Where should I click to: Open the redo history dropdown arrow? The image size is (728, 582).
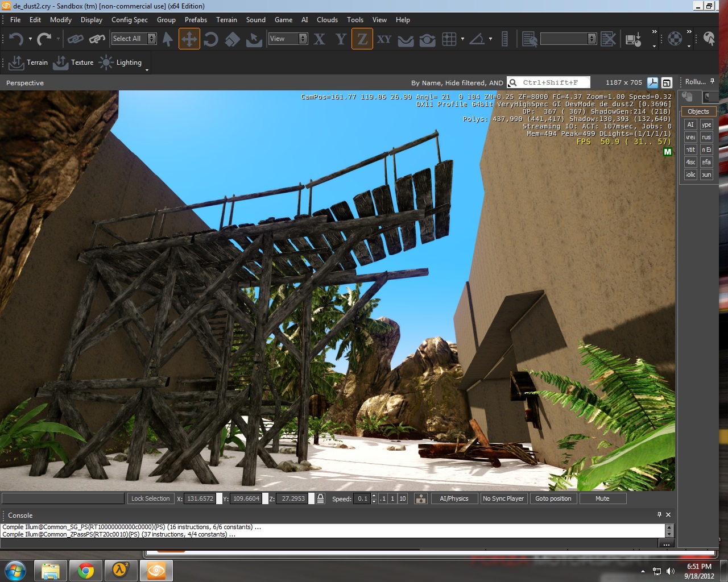(58, 39)
